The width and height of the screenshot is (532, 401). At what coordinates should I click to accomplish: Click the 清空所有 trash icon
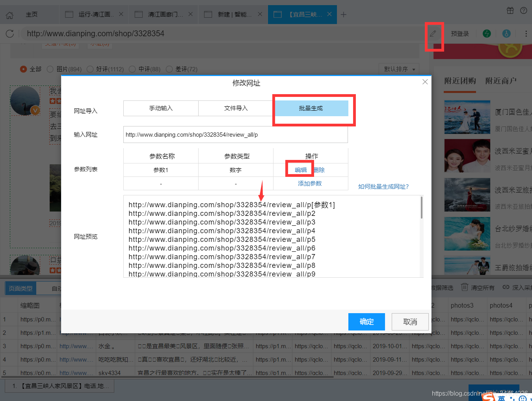pyautogui.click(x=465, y=287)
